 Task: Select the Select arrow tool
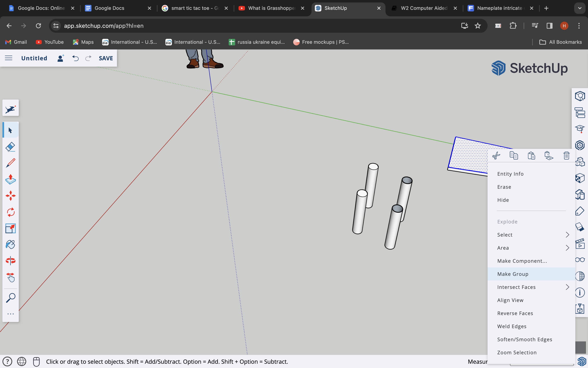pos(10,130)
